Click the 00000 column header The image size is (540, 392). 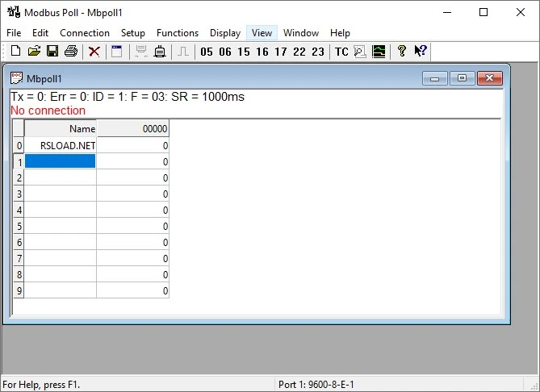(x=133, y=128)
